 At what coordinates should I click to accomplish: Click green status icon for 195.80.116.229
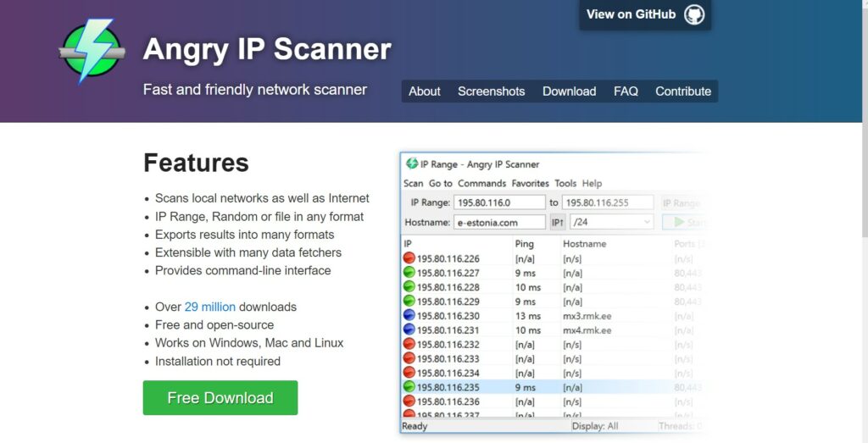[409, 302]
